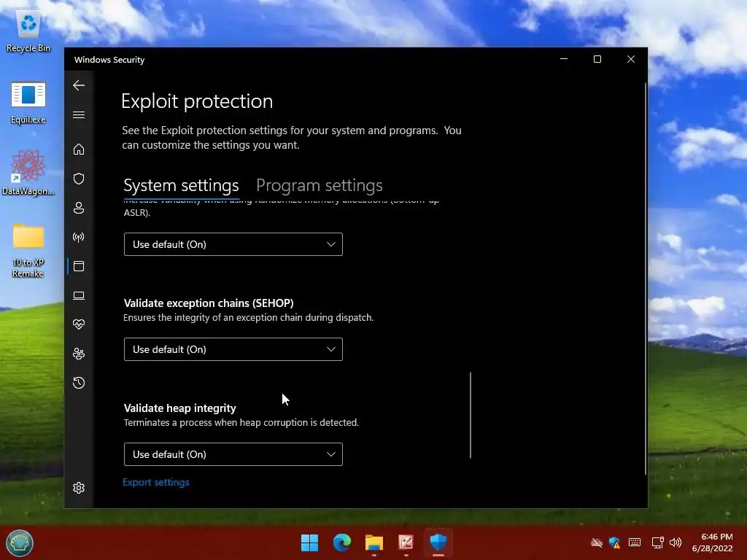This screenshot has height=560, width=747.
Task: Open Settings gear in sidebar
Action: 79,488
